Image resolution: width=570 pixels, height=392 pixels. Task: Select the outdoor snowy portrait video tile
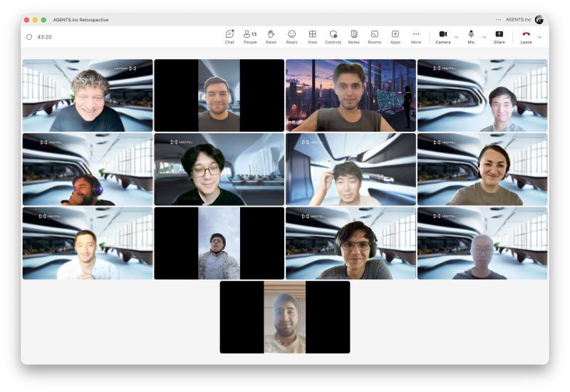coord(219,243)
